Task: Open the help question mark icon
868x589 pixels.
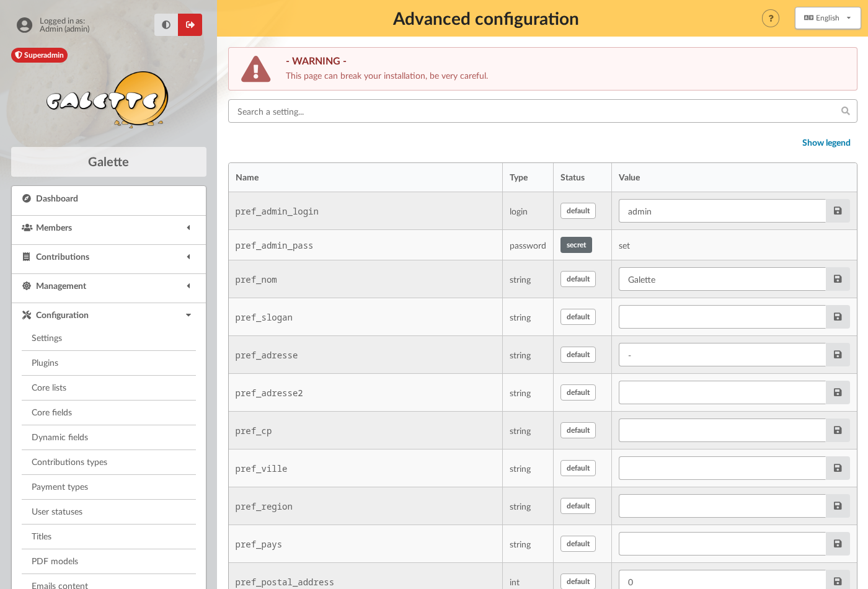Action: click(771, 19)
